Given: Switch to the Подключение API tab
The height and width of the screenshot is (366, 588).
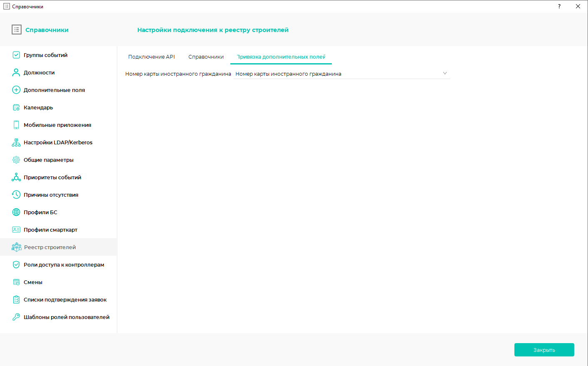Looking at the screenshot, I should tap(151, 57).
